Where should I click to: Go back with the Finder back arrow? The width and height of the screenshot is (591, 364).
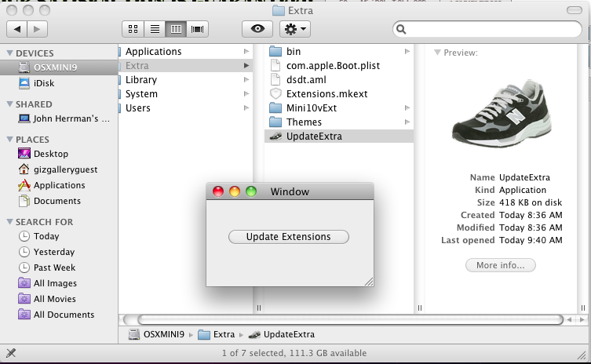[x=17, y=29]
